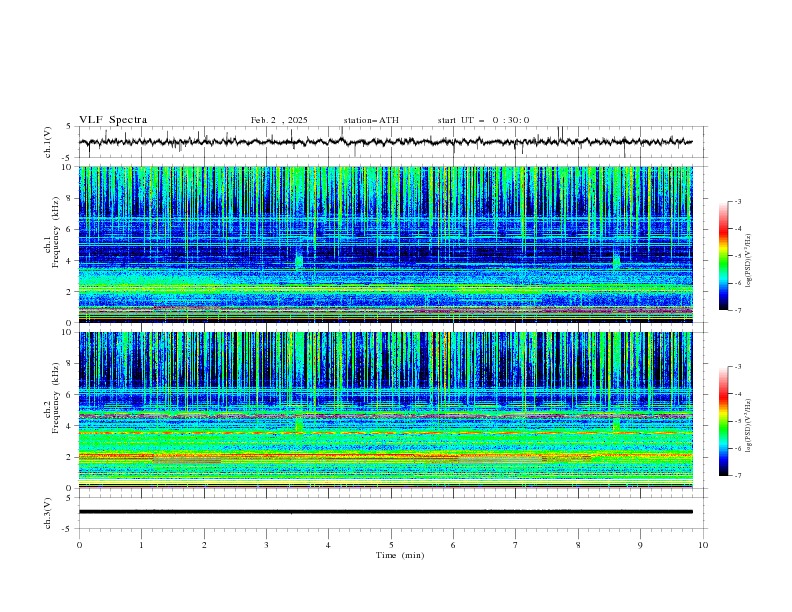
Task: Click the time axis tick label "2"
Action: click(x=204, y=545)
